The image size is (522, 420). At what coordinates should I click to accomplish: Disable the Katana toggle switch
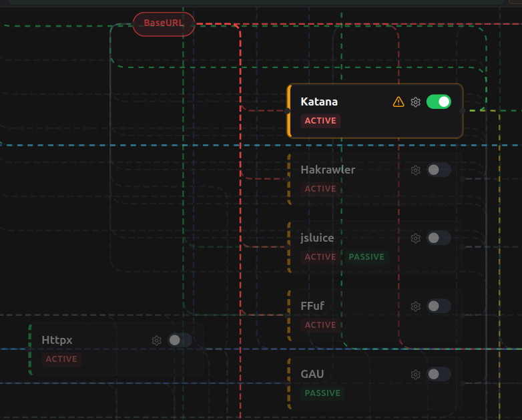pyautogui.click(x=439, y=102)
